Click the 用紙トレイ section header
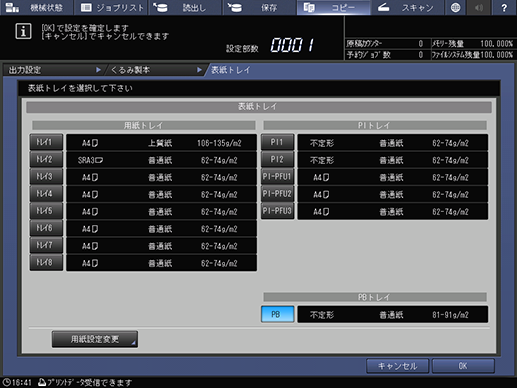The height and width of the screenshot is (388, 517). click(x=144, y=125)
